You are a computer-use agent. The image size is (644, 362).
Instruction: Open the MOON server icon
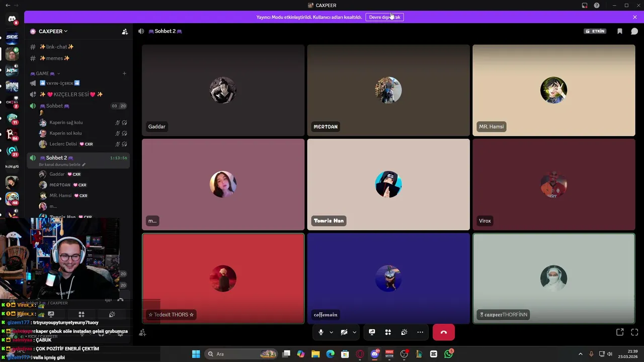tap(12, 86)
